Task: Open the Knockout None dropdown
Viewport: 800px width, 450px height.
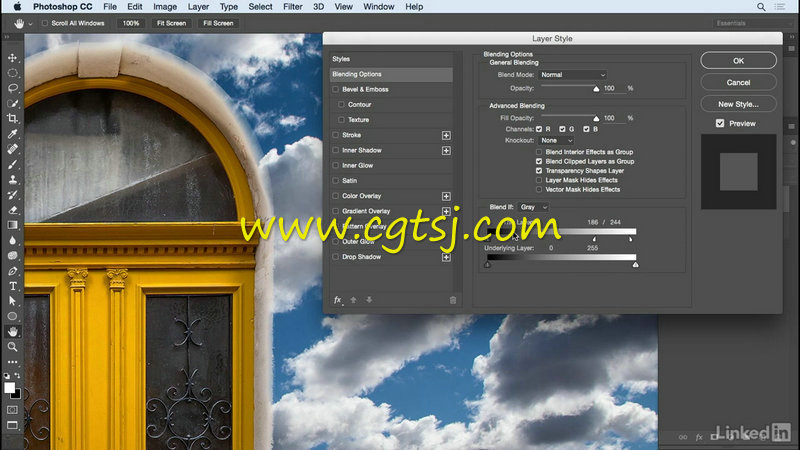Action: point(556,140)
